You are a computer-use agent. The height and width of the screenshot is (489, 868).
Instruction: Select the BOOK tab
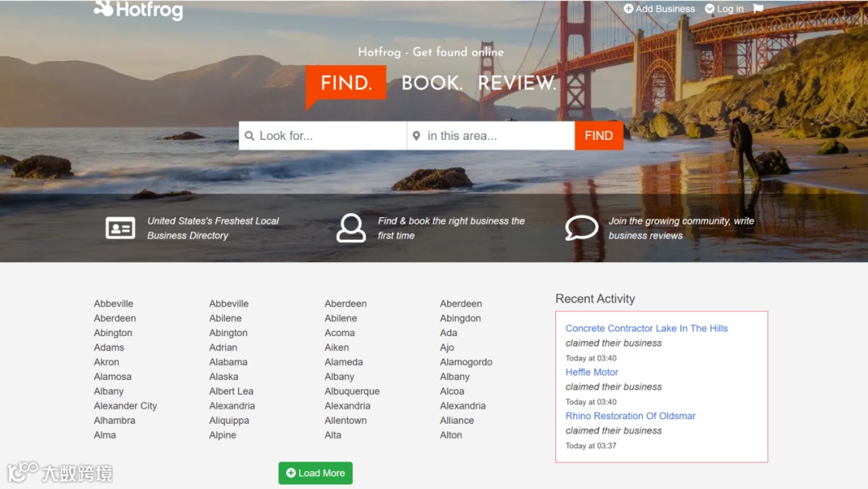point(432,83)
